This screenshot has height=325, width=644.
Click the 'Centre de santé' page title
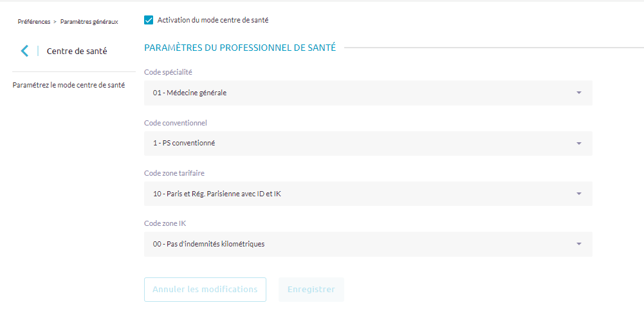click(x=77, y=51)
